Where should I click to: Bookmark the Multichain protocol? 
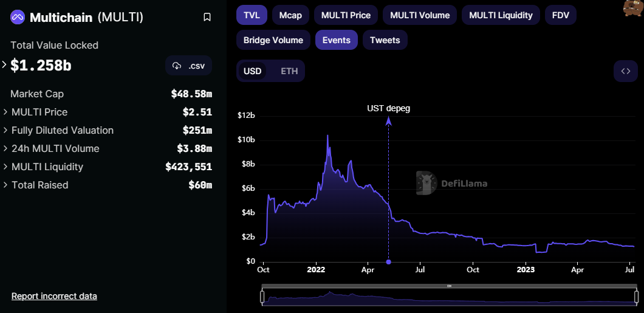(x=207, y=17)
